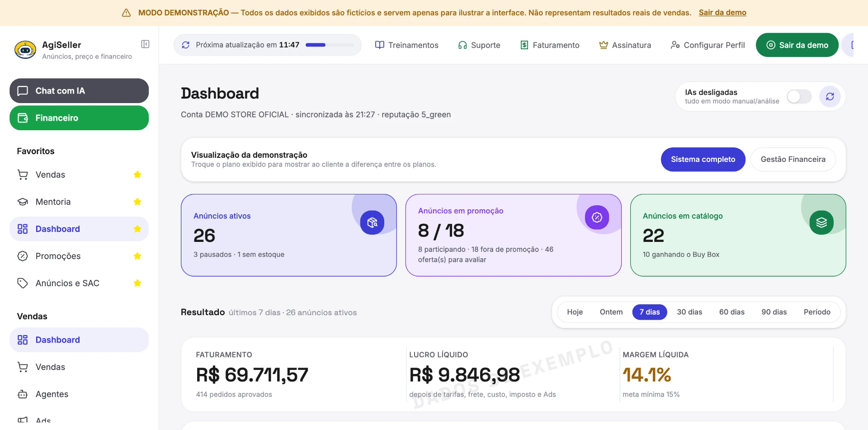
Task: Open the custom Período picker
Action: click(817, 312)
